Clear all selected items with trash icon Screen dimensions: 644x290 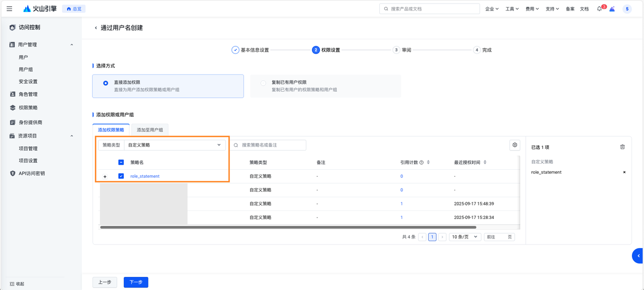click(x=622, y=147)
